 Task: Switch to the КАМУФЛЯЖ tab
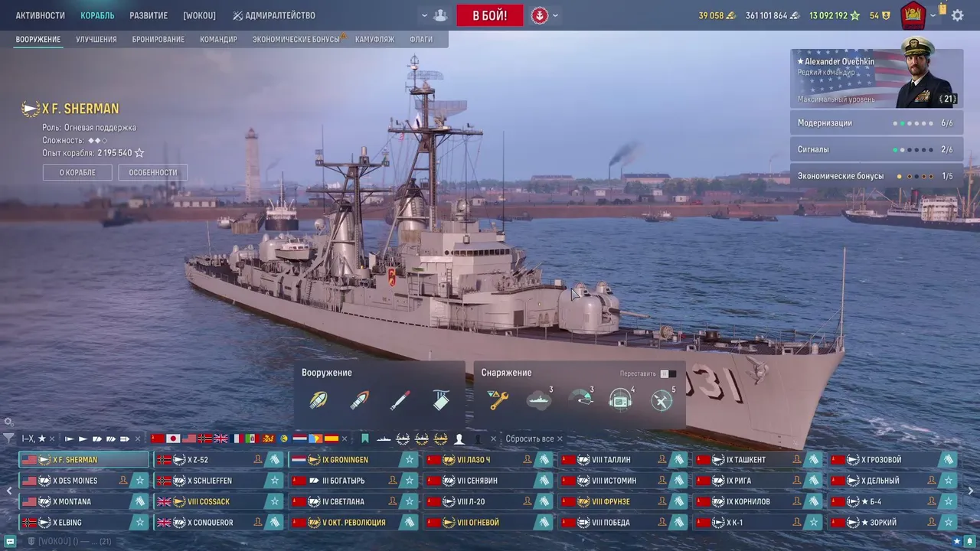375,39
